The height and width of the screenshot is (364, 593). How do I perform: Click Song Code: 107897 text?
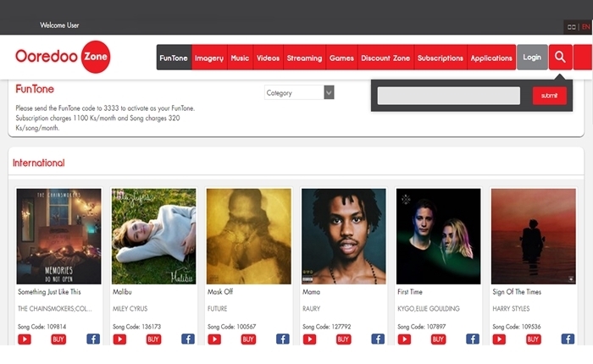coord(421,327)
